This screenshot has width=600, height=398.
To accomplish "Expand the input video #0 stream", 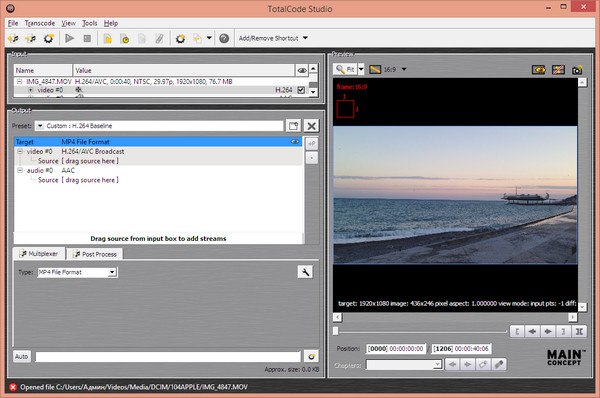I will click(31, 90).
